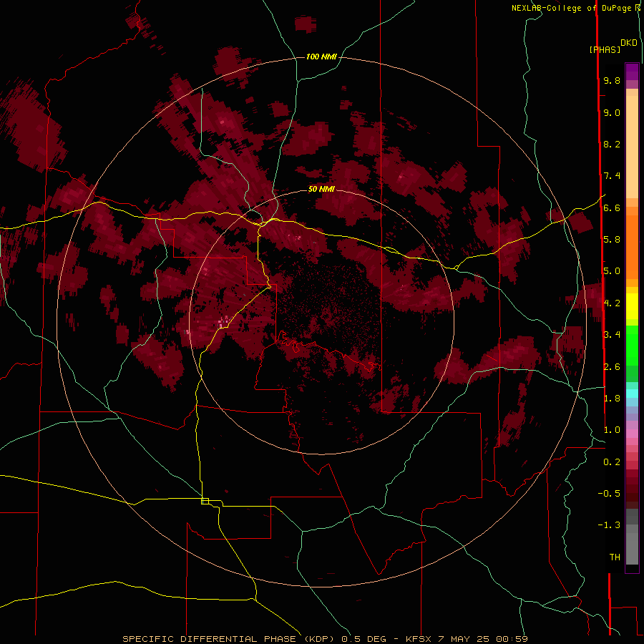Image resolution: width=644 pixels, height=644 pixels.
Task: Click the 5.0 value on the scale
Action: click(x=612, y=271)
